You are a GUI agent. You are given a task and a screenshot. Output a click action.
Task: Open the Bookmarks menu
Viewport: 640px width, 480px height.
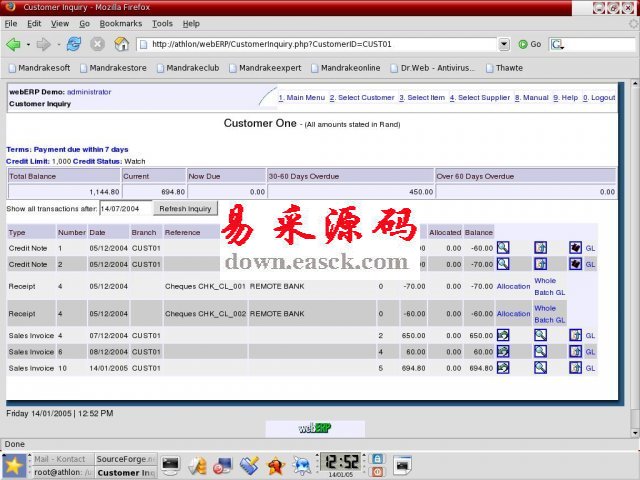click(120, 23)
